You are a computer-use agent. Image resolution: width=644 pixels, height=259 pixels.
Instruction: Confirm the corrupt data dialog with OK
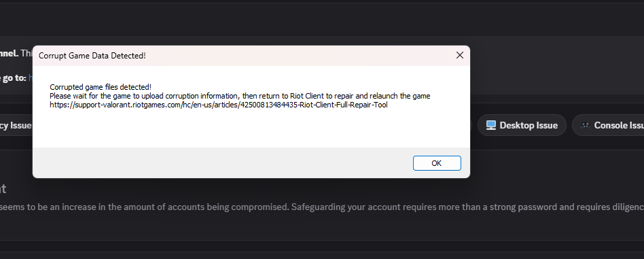[x=437, y=163]
